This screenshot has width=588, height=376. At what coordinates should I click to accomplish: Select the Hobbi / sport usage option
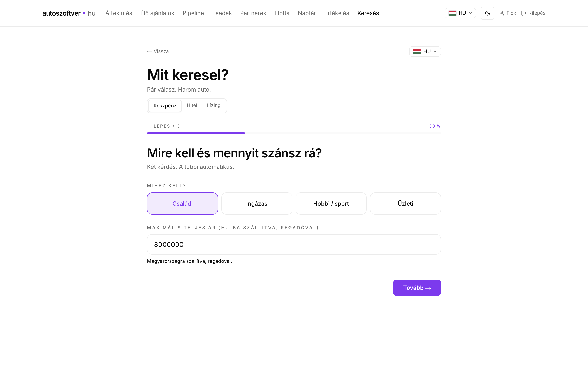point(331,203)
